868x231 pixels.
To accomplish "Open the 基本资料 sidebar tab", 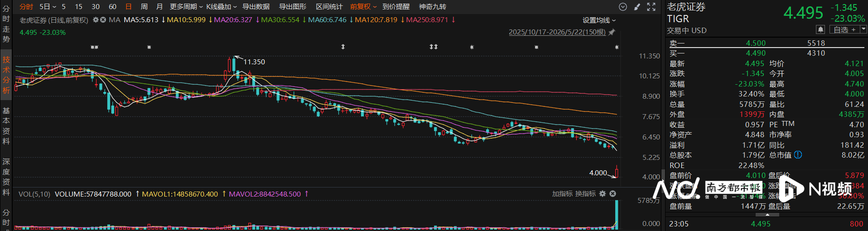I will point(6,126).
